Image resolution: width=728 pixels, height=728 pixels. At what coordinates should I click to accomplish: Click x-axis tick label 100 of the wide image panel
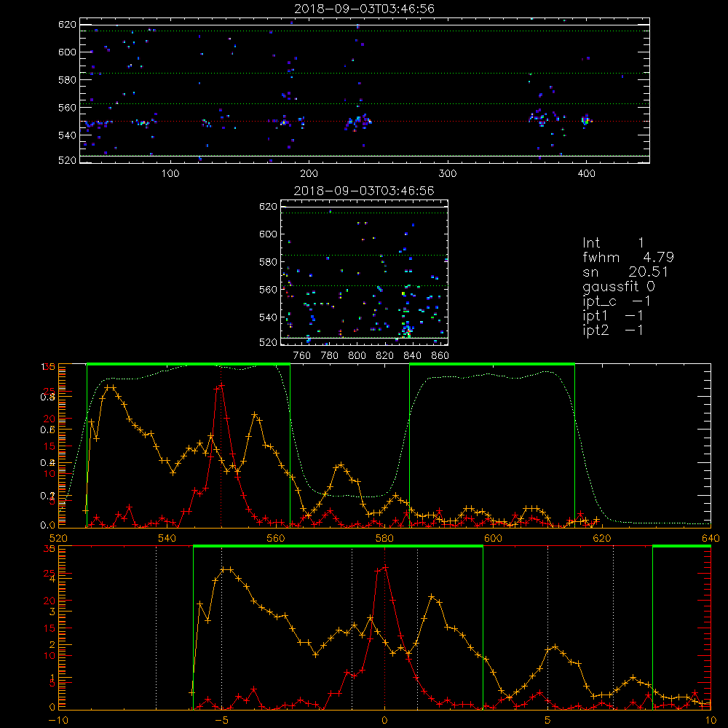[170, 174]
